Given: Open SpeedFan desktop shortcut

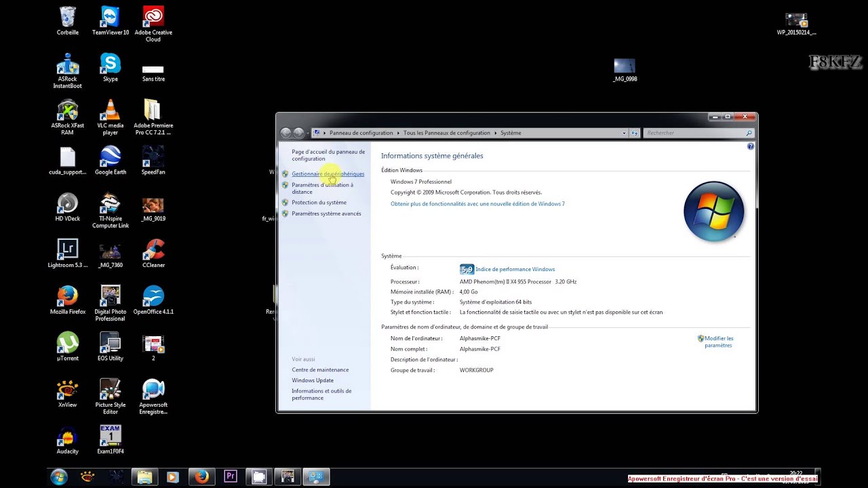Looking at the screenshot, I should (x=153, y=161).
